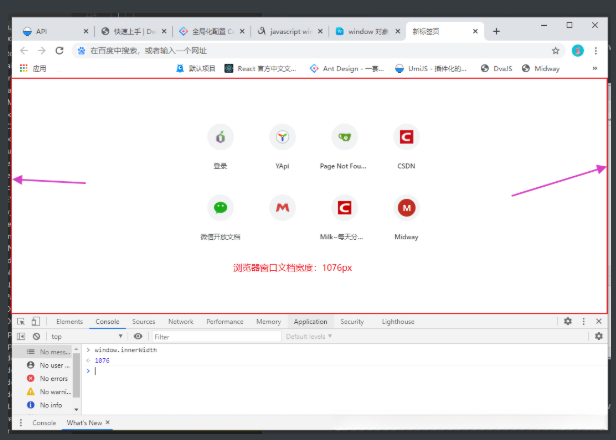
Task: Switch to the drawer Console tab
Action: pos(44,423)
